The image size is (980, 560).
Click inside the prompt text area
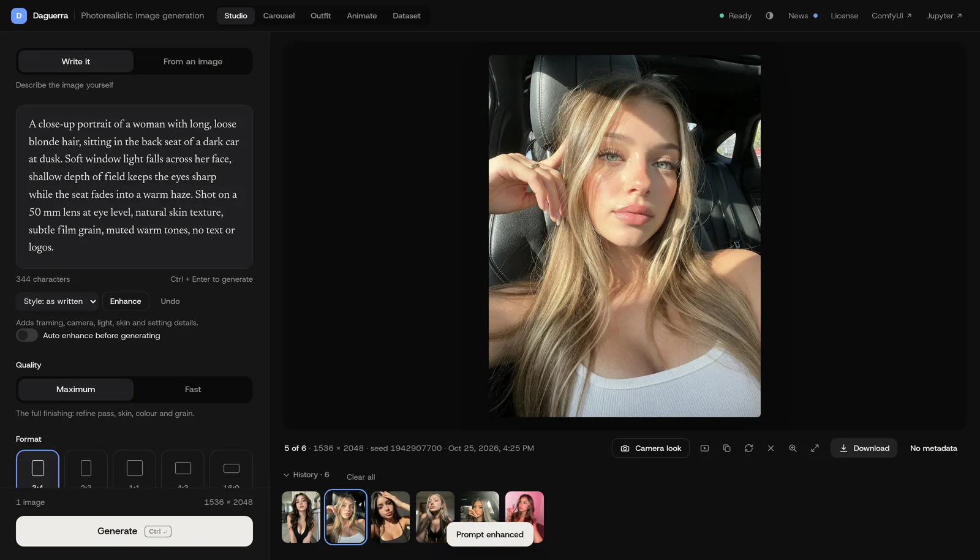coord(134,186)
